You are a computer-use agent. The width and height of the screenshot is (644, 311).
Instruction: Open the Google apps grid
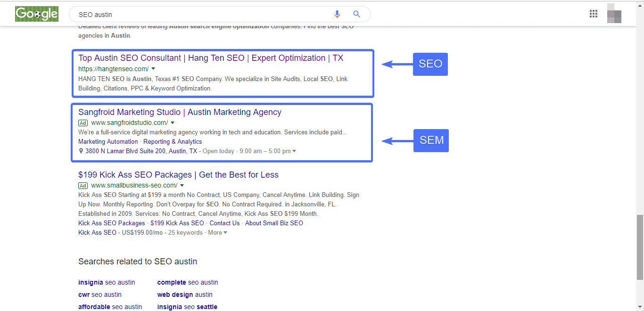[x=594, y=14]
